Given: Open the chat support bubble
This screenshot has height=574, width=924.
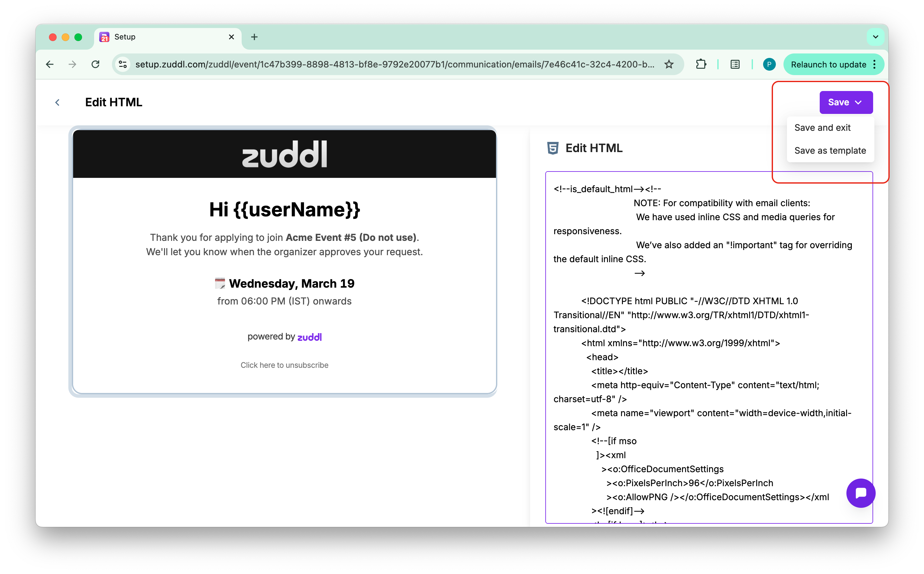Looking at the screenshot, I should [860, 493].
